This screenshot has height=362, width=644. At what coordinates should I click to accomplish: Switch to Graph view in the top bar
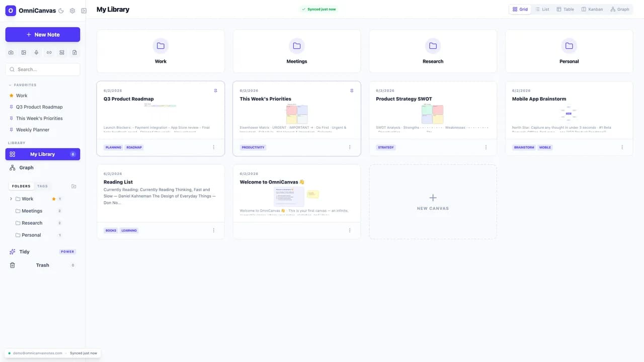pos(620,9)
